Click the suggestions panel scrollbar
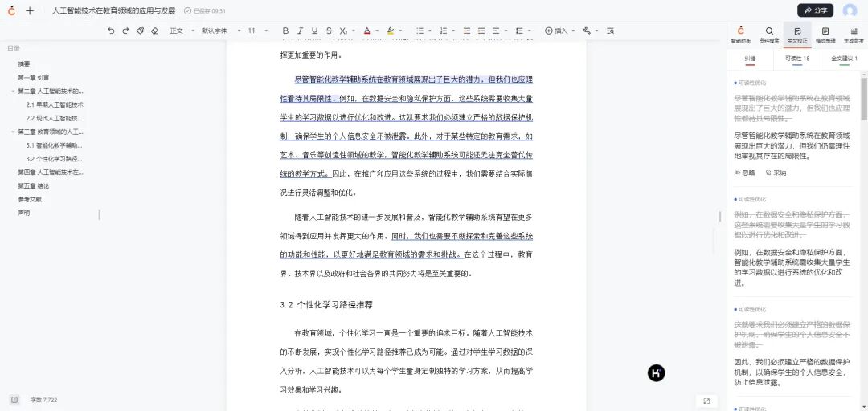Screen dimensions: 868x411 [864, 99]
